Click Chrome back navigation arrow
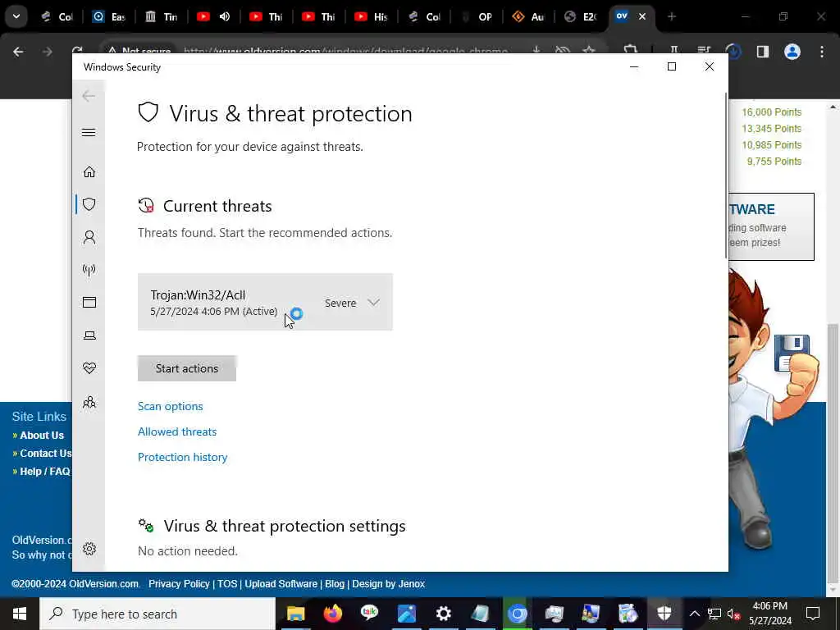This screenshot has width=840, height=630. click(18, 52)
